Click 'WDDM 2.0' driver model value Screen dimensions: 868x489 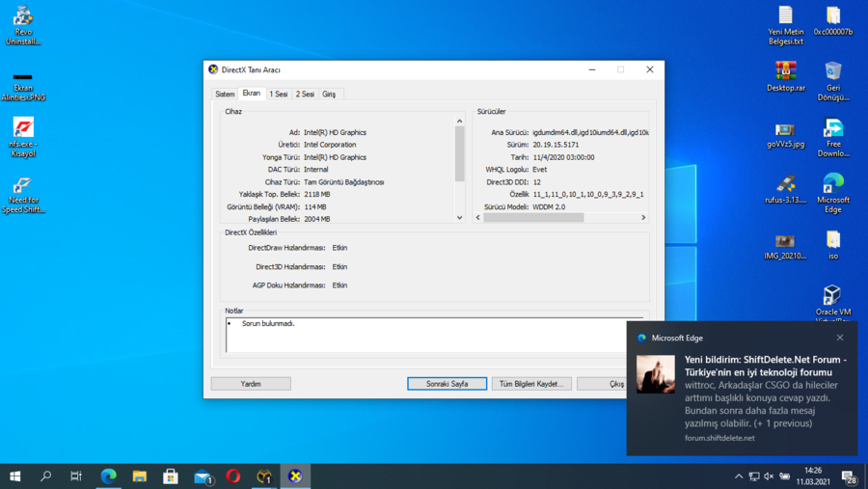pyautogui.click(x=549, y=207)
